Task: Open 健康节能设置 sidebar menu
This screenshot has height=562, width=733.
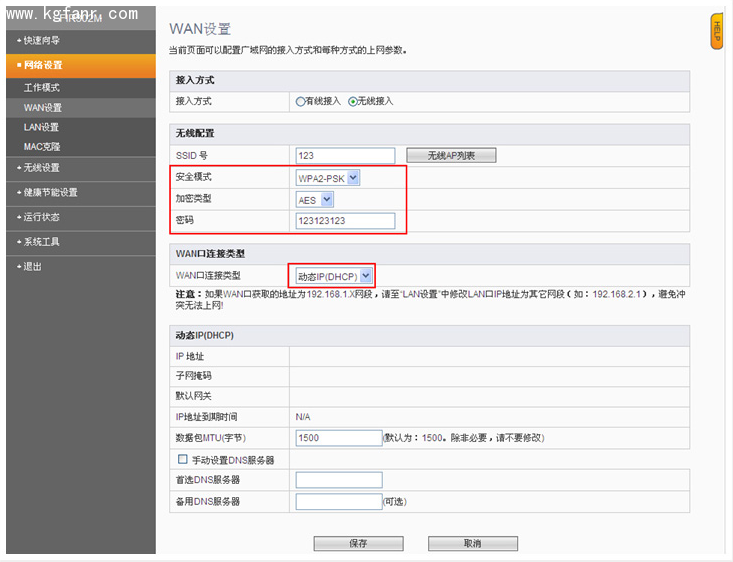Action: 50,192
